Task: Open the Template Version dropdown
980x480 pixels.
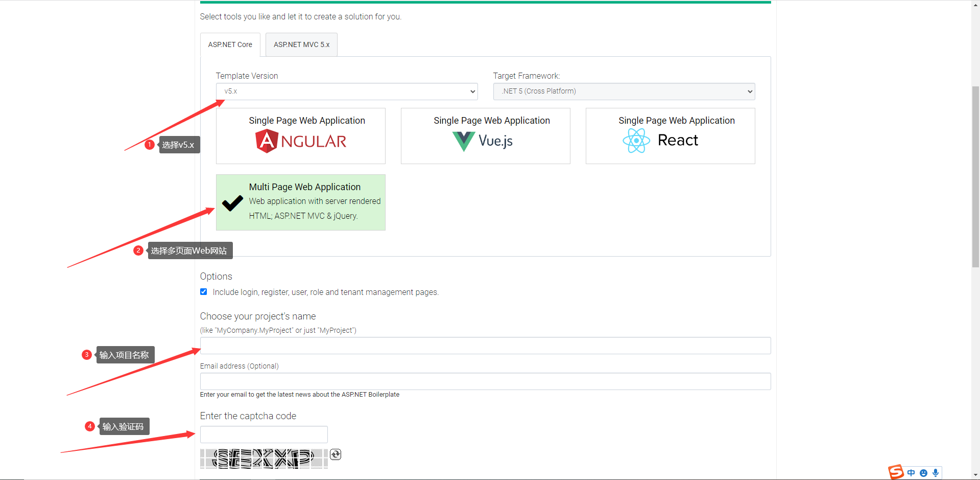Action: click(347, 92)
